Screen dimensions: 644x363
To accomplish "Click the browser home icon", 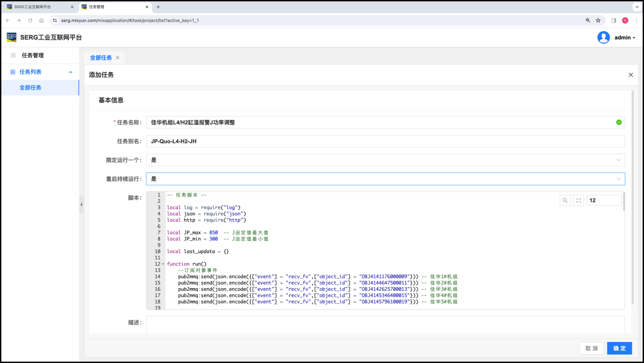I will [x=42, y=20].
